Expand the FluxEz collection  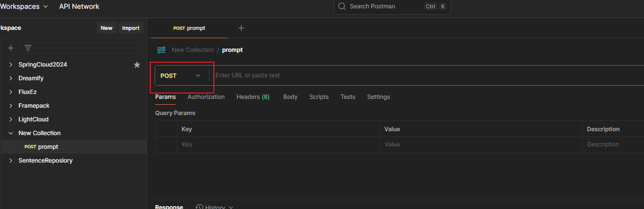11,92
